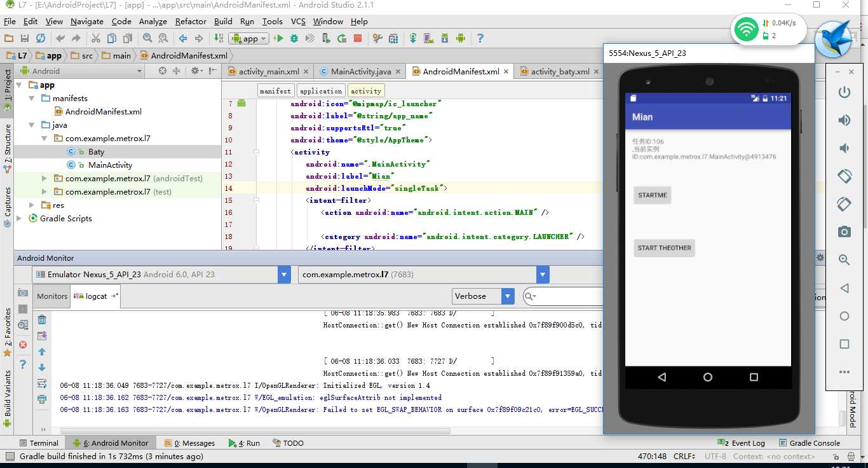
Task: Click the Navigate Forward arrow
Action: pyautogui.click(x=199, y=39)
